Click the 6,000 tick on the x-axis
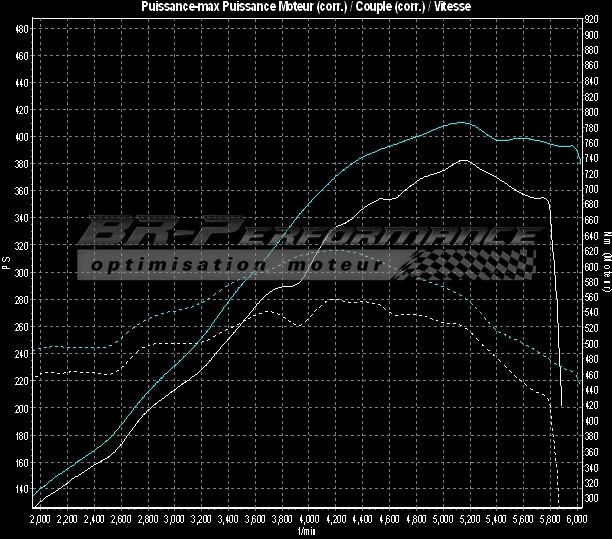612x539 pixels. (575, 520)
